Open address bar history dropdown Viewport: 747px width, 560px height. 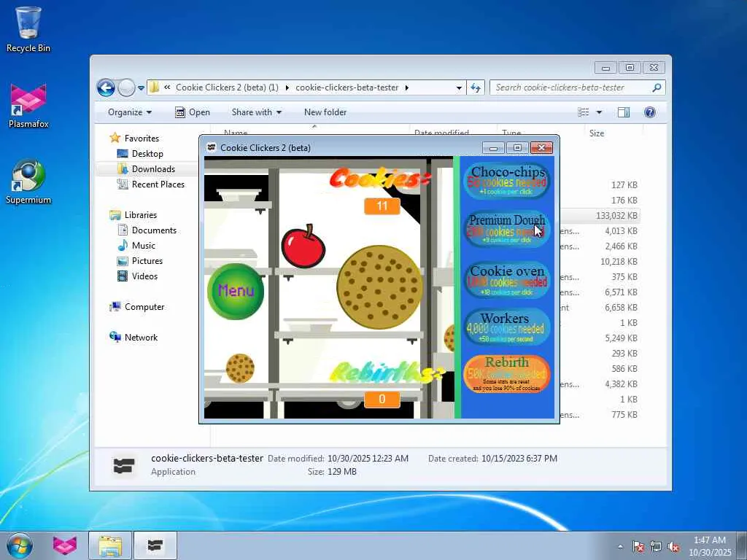point(459,87)
